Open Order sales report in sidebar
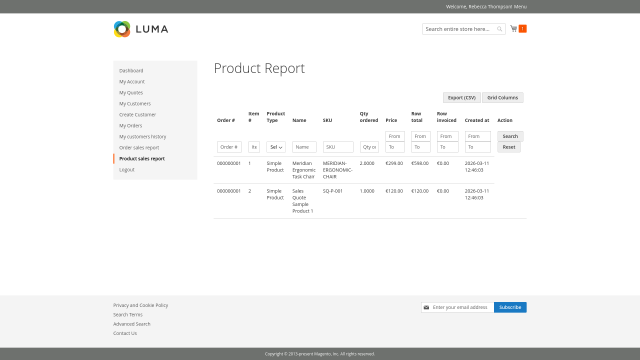This screenshot has height=360, width=640. tap(139, 148)
